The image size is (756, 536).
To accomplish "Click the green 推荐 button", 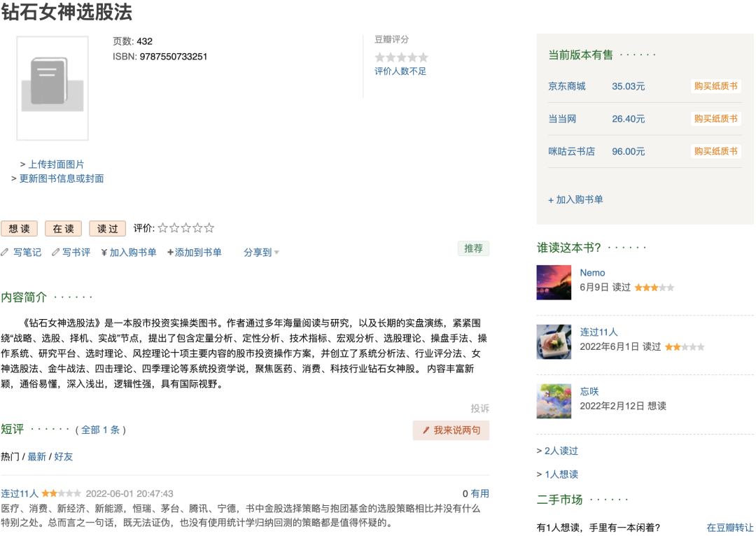I will click(473, 248).
